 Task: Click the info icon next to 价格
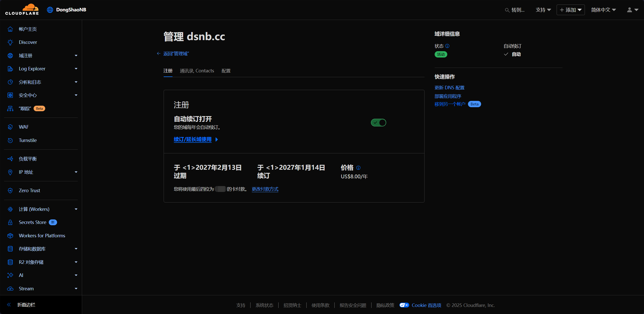click(x=358, y=168)
